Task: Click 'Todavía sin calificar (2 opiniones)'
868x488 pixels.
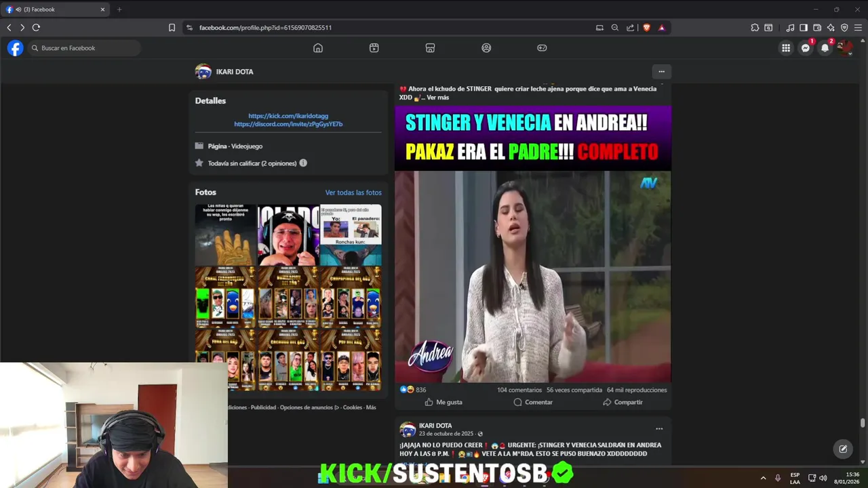Action: click(252, 163)
